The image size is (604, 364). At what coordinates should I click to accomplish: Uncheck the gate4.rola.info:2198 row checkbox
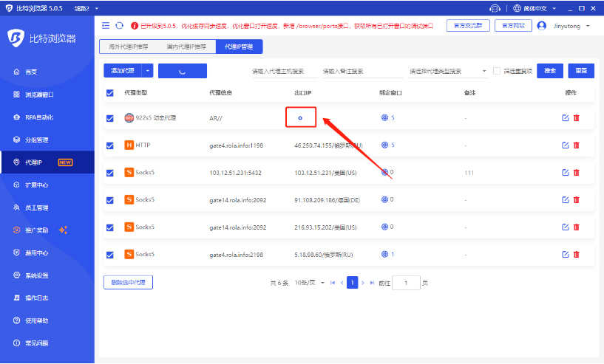tap(109, 255)
